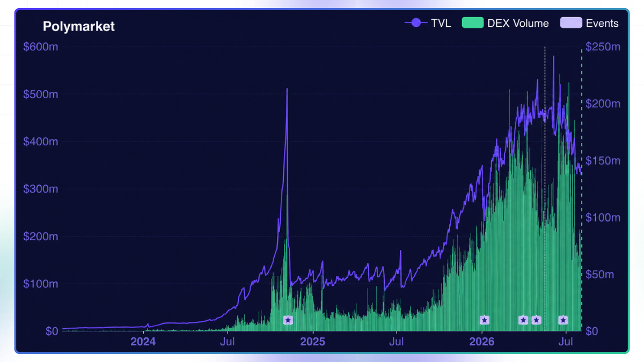Click the event star marker at 2026 start
644x362 pixels.
pos(485,320)
